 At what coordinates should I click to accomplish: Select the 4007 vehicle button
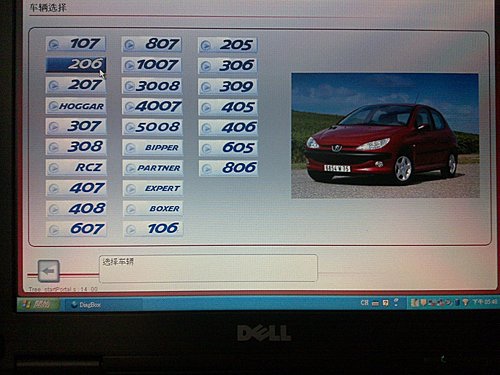pos(152,107)
